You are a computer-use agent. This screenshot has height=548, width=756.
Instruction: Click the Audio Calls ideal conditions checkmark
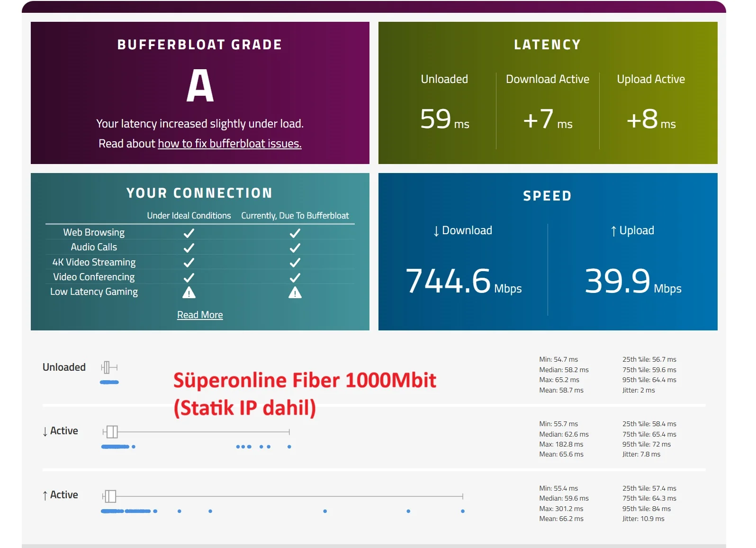(189, 248)
